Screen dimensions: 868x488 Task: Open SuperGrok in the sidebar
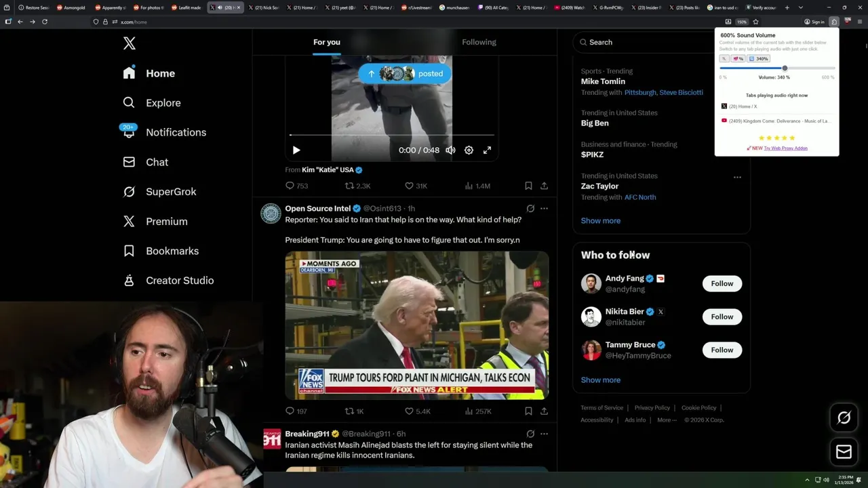coord(159,192)
